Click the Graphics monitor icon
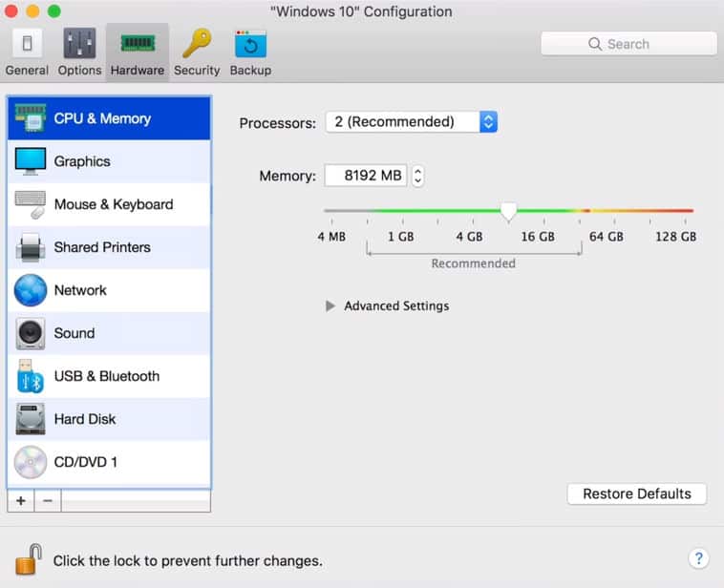The height and width of the screenshot is (588, 724). click(30, 161)
